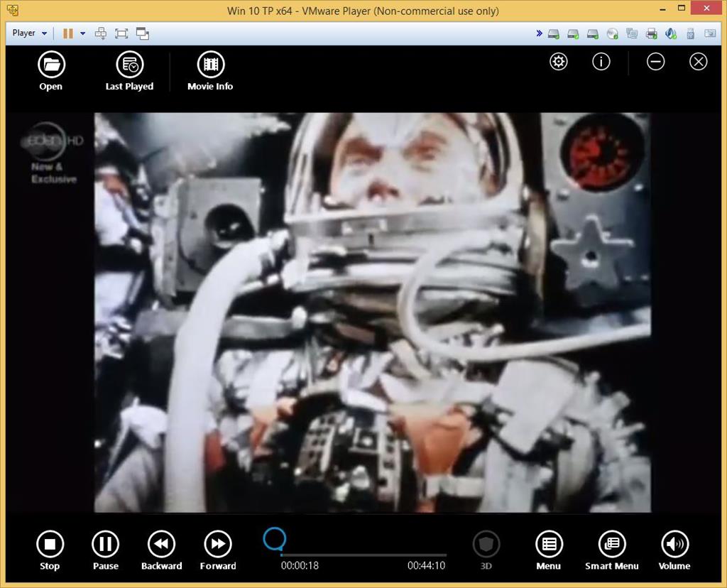Click the USB device icon

click(690, 33)
